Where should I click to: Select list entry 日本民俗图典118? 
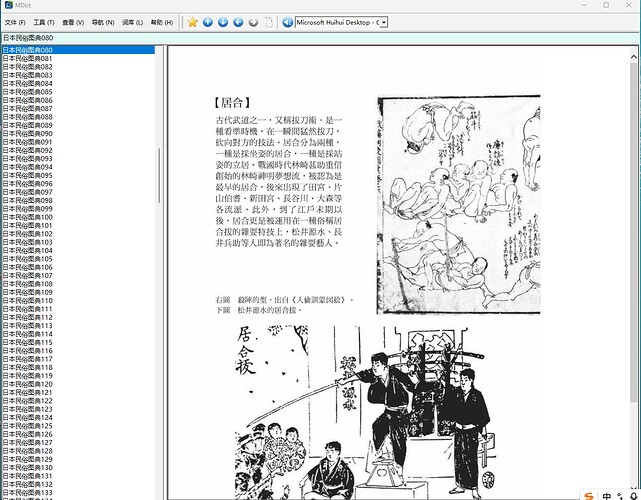[x=78, y=367]
